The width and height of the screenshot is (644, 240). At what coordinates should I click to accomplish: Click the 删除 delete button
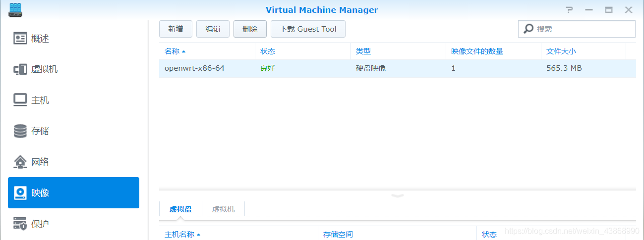coord(250,29)
